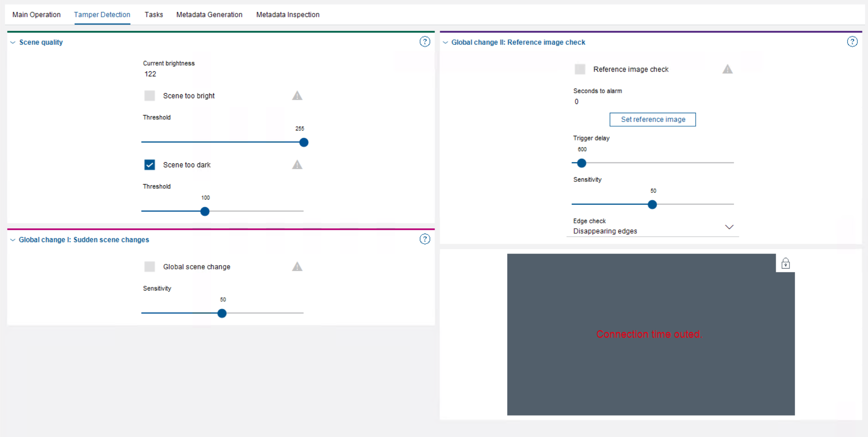Screen dimensions: 868x437
Task: Click the Set reference image button
Action: tap(652, 119)
